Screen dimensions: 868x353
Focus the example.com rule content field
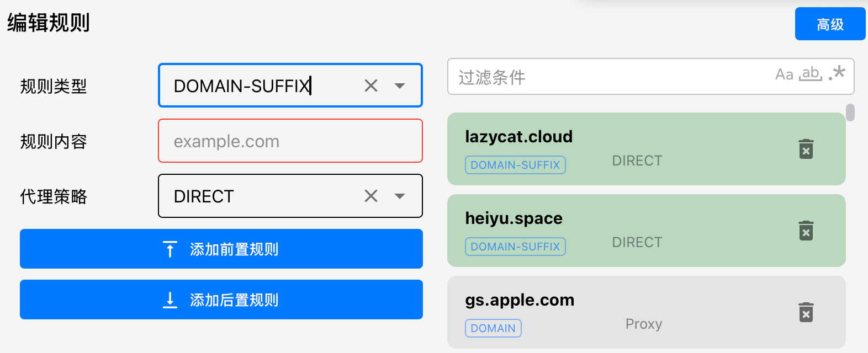pos(290,141)
